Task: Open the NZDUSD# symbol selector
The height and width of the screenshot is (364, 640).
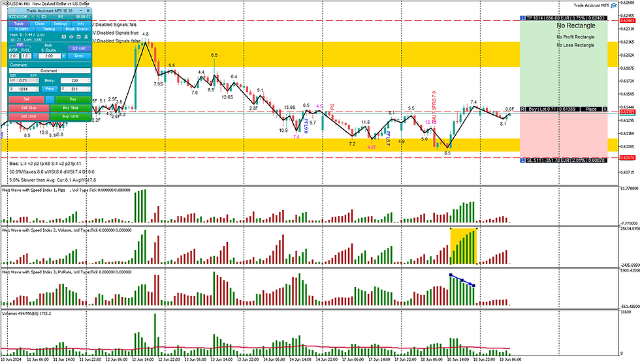Action: point(18,17)
